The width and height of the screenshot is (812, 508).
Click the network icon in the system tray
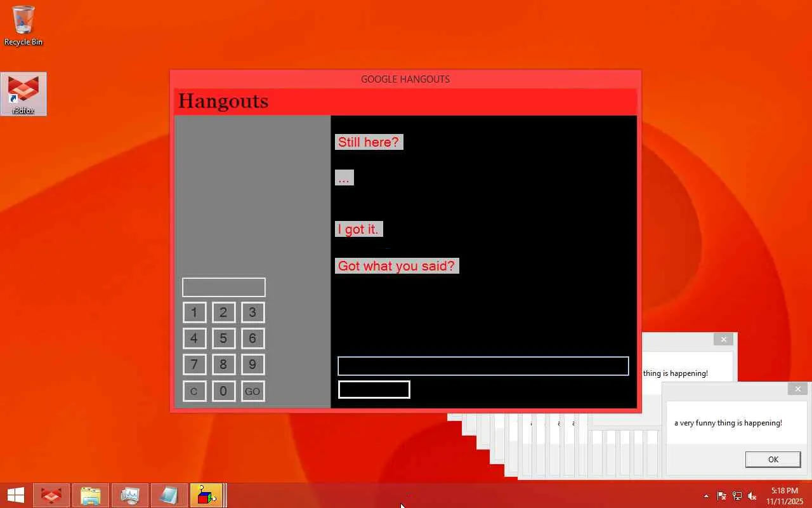point(737,496)
